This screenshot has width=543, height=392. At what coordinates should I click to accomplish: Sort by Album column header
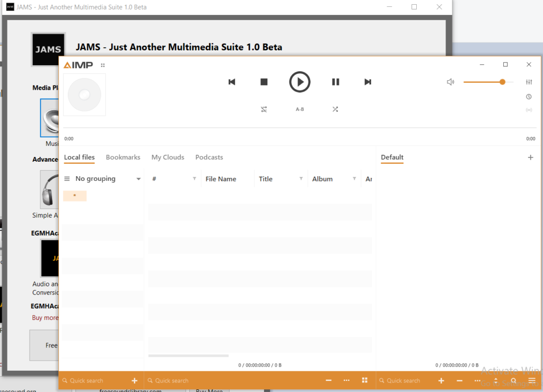pyautogui.click(x=322, y=179)
